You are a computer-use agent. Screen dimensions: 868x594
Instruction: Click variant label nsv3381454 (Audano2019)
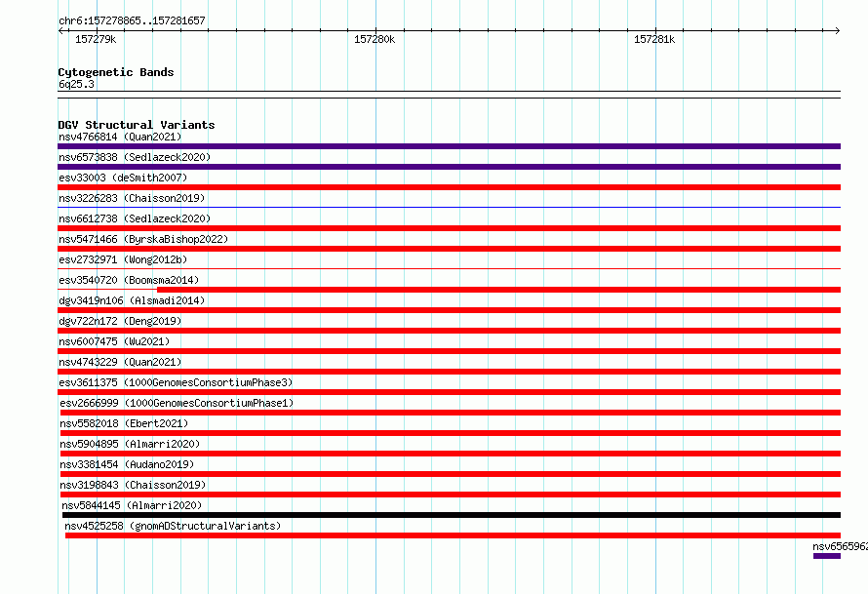pyautogui.click(x=128, y=464)
